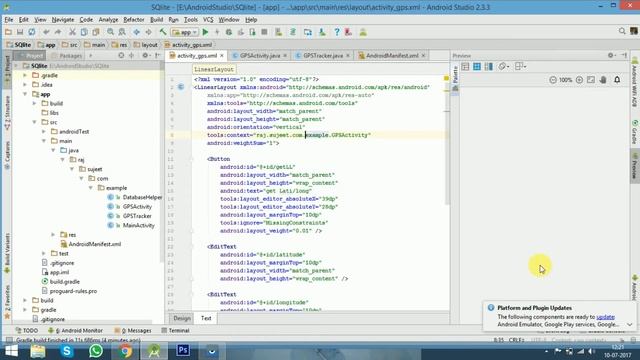Screen dimensions: 640x360
Task: Expand the androidTest folder
Action: pyautogui.click(x=44, y=131)
